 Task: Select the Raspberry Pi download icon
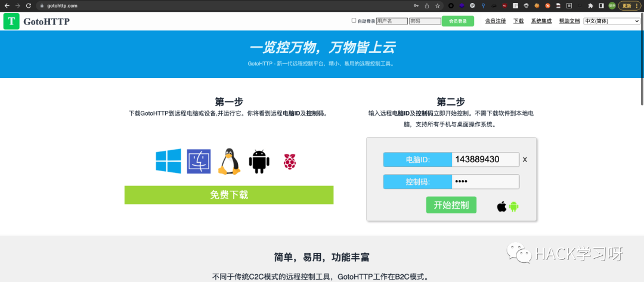(290, 162)
